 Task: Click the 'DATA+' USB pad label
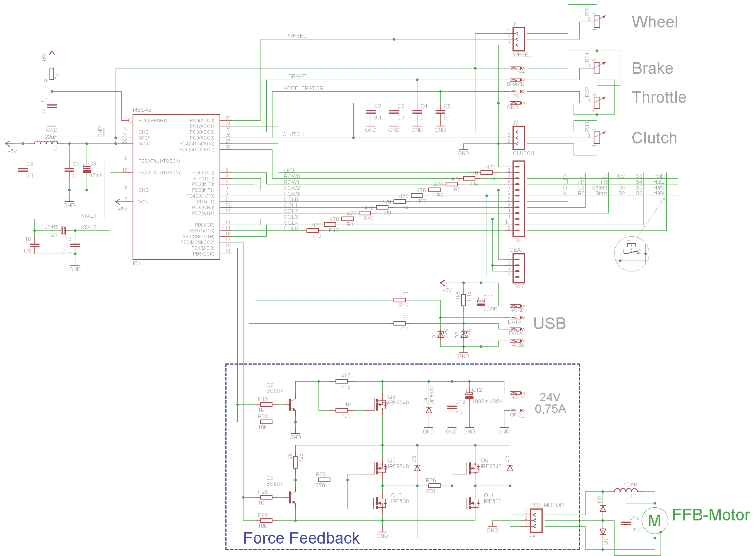pyautogui.click(x=516, y=322)
